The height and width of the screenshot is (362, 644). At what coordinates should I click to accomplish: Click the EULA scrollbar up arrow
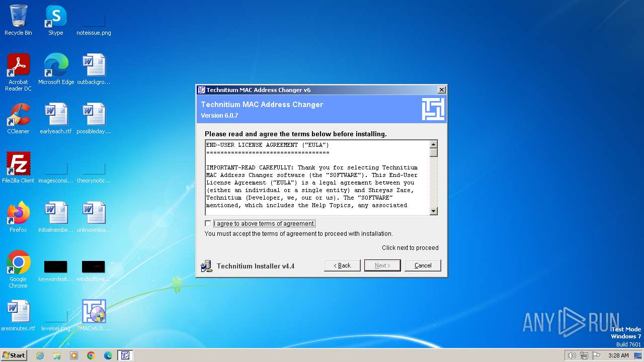pos(434,144)
